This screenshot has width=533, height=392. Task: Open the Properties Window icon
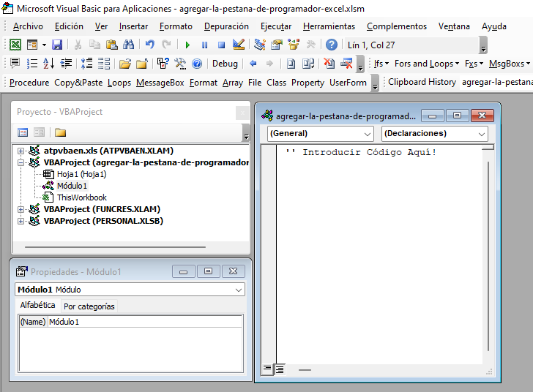[x=277, y=45]
